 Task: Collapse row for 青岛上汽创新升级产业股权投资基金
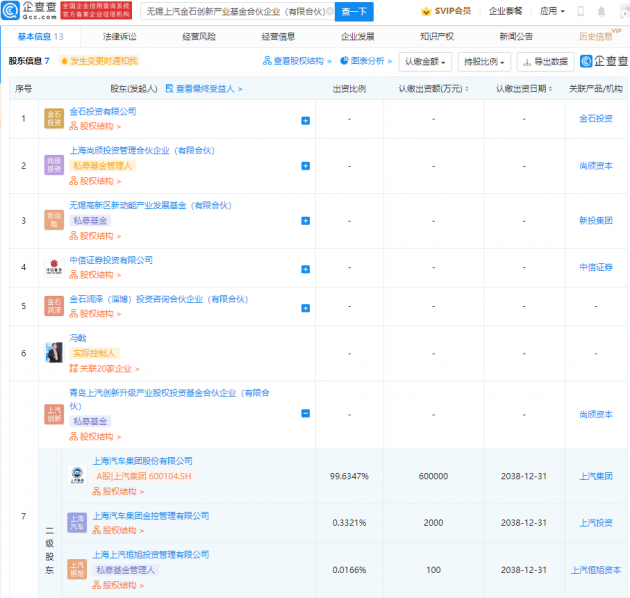305,414
